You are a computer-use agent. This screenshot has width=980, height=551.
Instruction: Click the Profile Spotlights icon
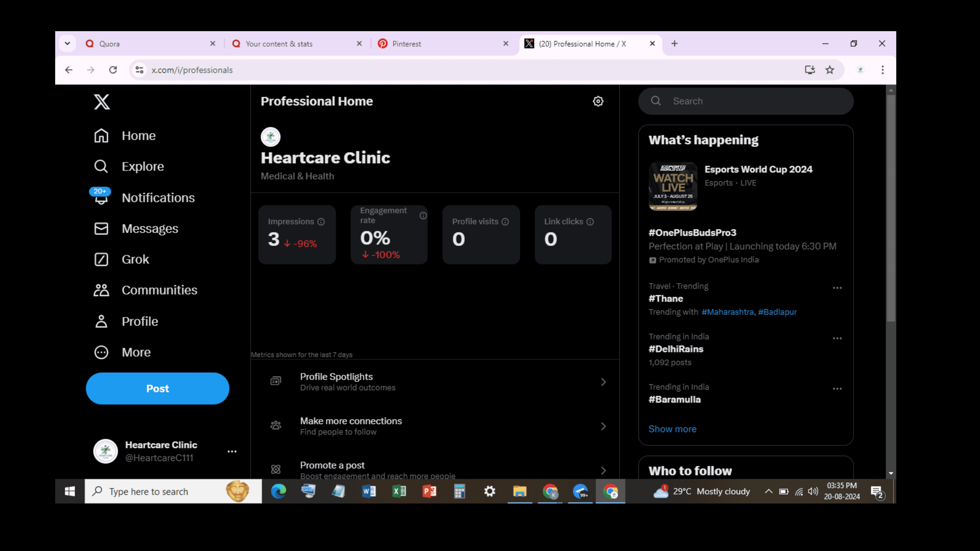[x=276, y=381]
